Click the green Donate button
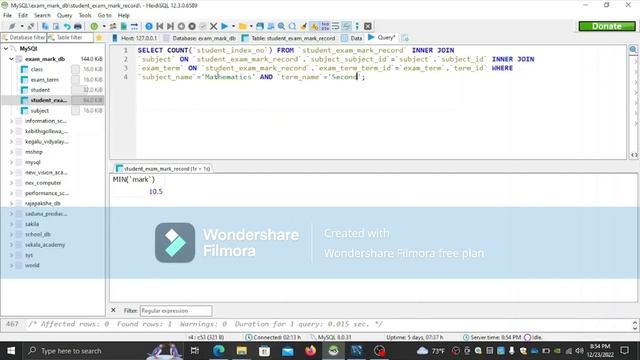This screenshot has height=360, width=640. [x=607, y=26]
